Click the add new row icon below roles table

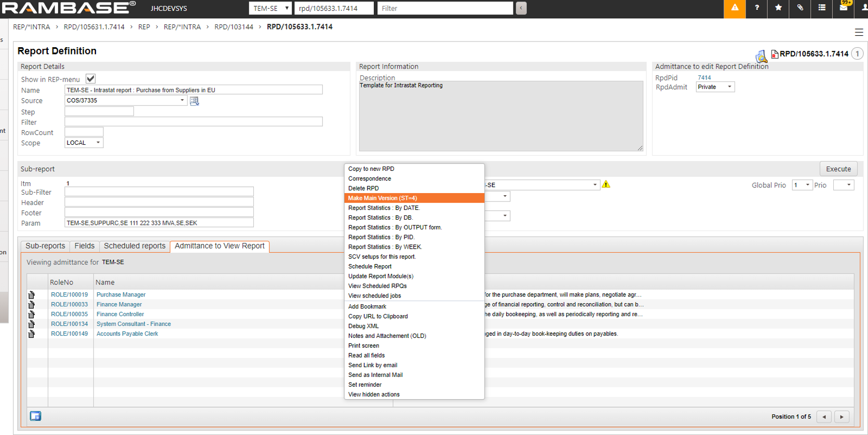(35, 416)
